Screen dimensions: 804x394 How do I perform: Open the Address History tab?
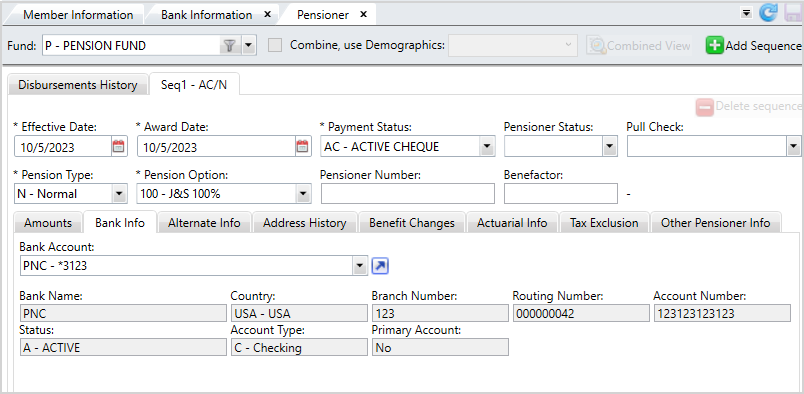point(305,223)
